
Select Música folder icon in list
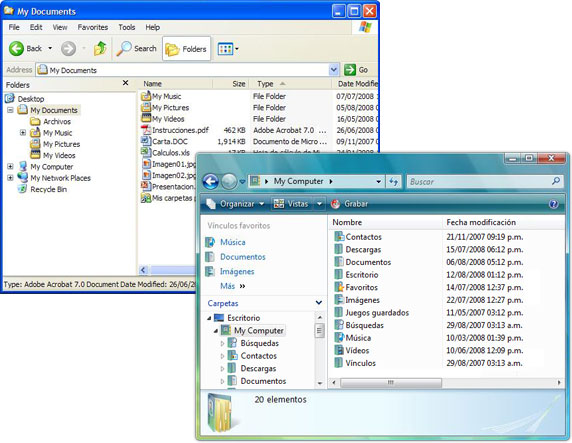click(339, 337)
